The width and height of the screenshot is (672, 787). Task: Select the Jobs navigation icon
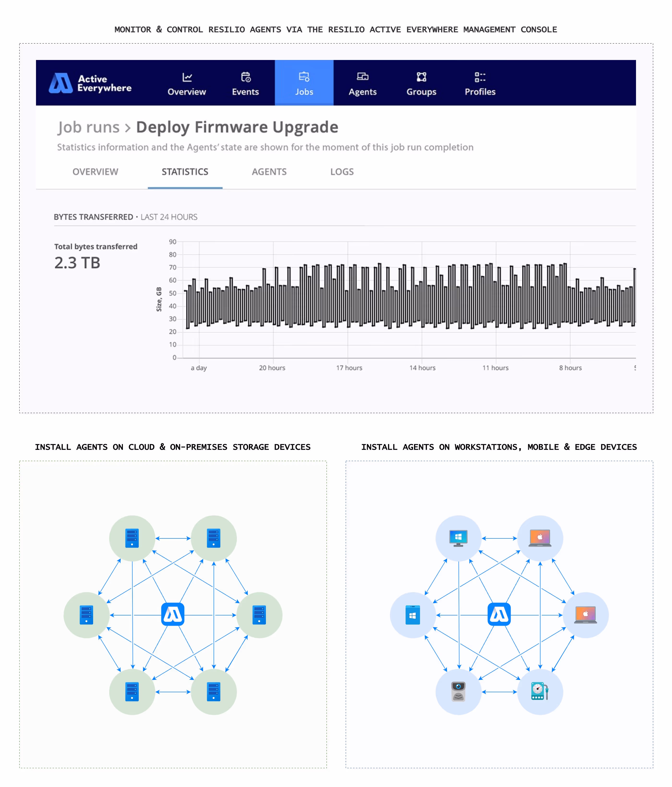click(x=304, y=77)
